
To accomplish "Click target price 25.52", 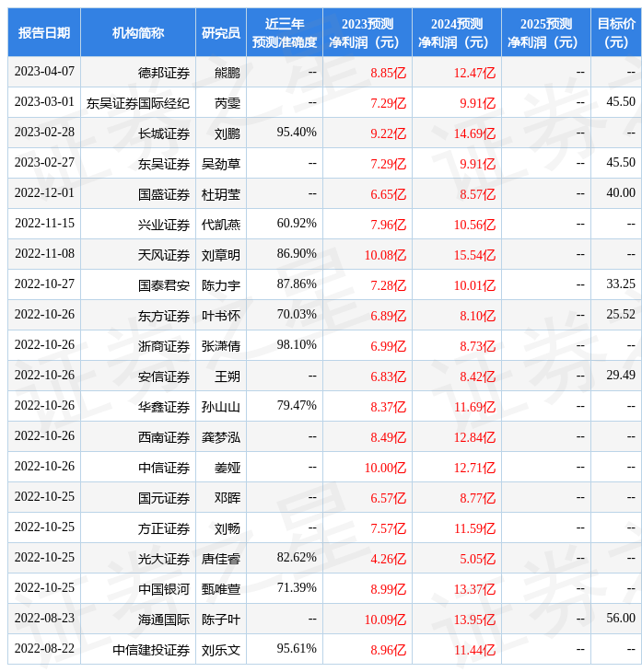I will (x=621, y=314).
